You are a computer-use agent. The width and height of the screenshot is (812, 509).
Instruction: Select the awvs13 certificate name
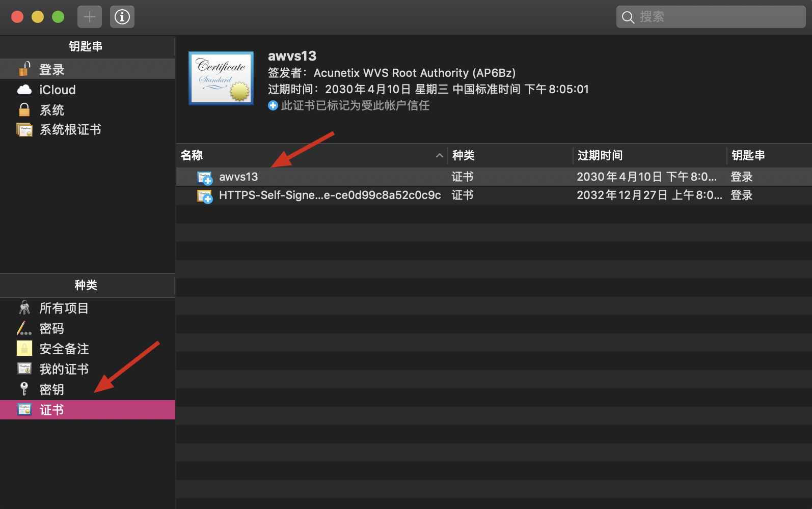point(238,177)
